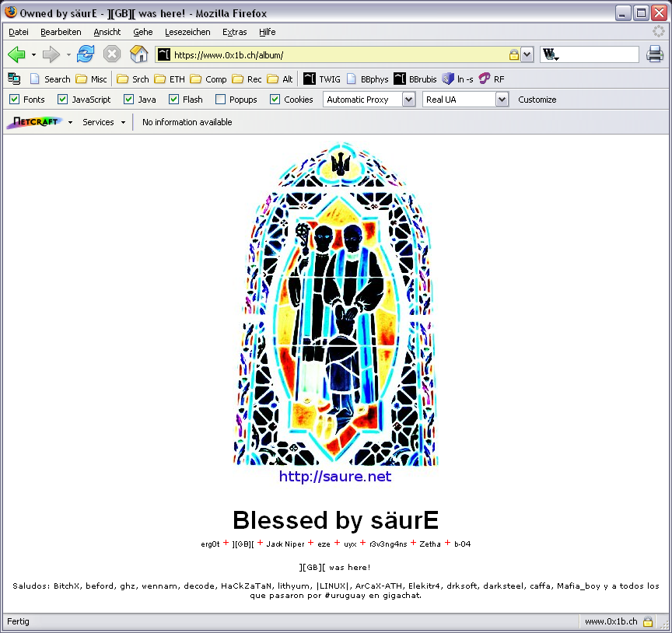
Task: Open the ETH bookmarks folder
Action: [170, 79]
